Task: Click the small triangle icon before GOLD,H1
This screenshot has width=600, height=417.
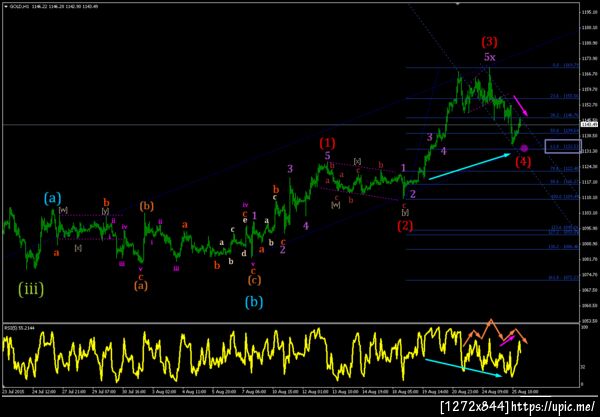Action: click(x=6, y=7)
